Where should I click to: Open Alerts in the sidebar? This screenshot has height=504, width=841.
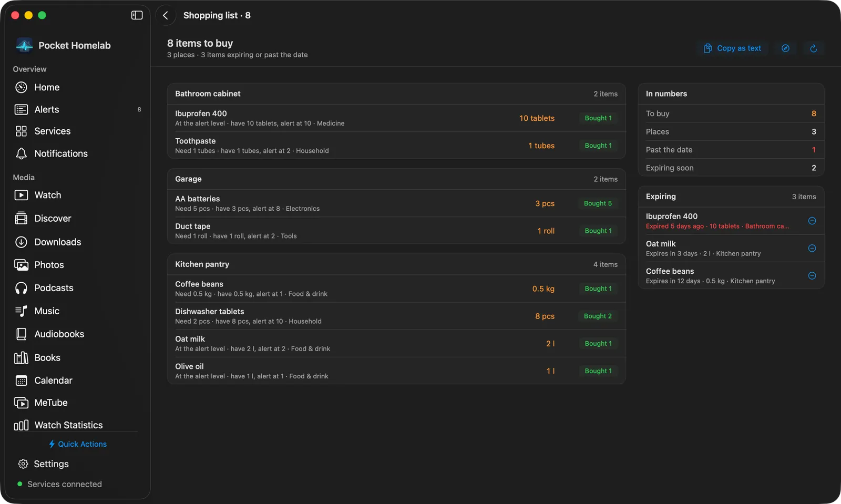coord(77,109)
